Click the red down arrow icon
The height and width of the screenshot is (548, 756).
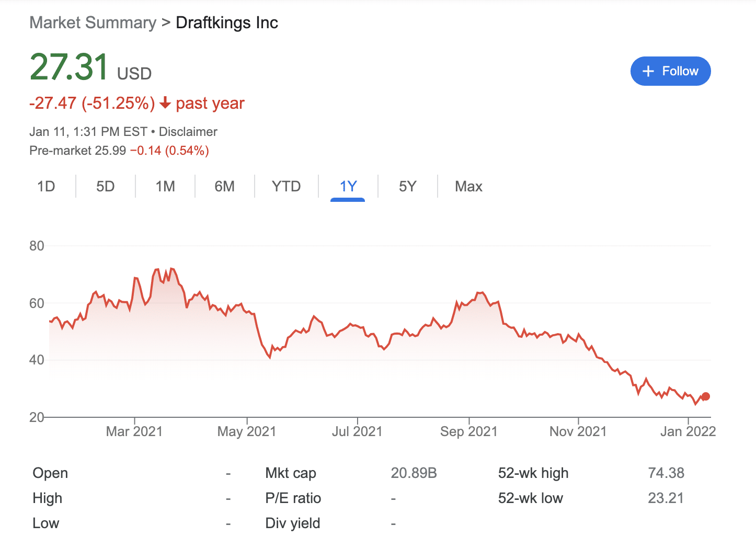pyautogui.click(x=165, y=103)
